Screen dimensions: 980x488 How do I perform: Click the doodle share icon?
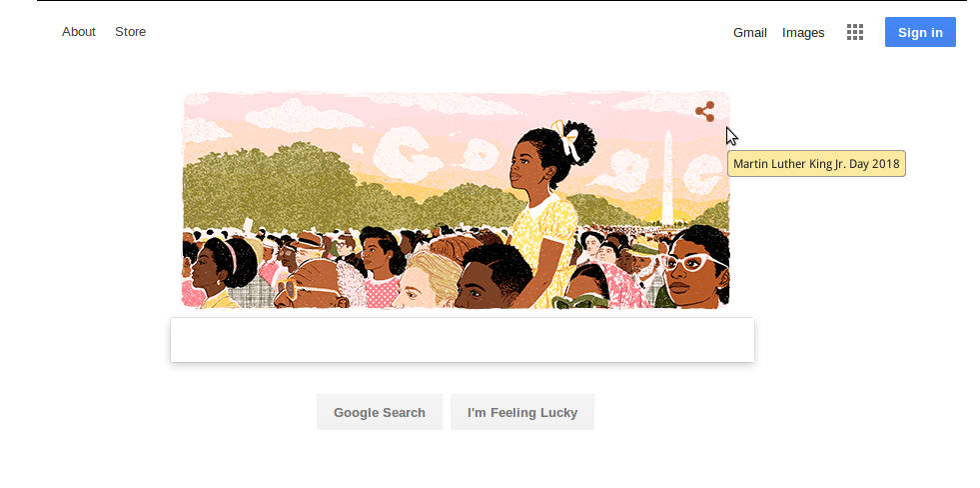(705, 112)
